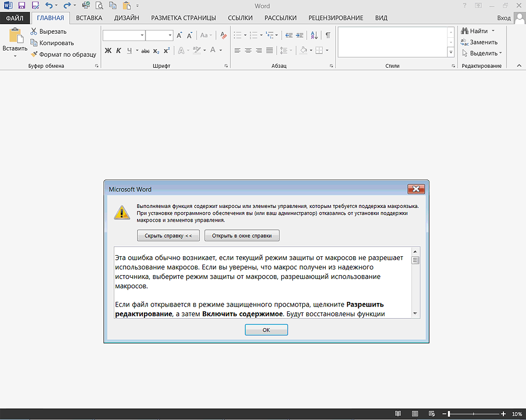Click zoom out minus button
Screen dimensions: 526x420
click(444, 414)
